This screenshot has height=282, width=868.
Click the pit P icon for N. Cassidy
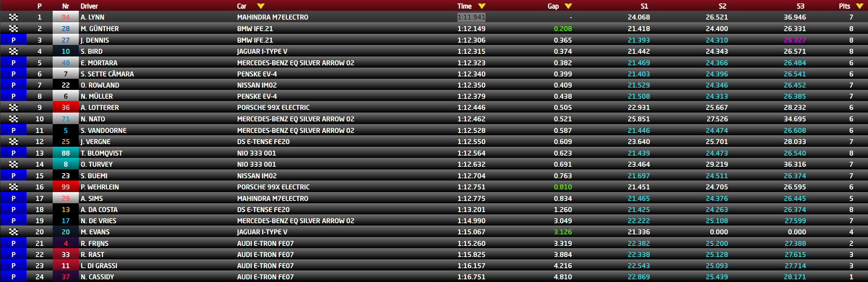13,277
